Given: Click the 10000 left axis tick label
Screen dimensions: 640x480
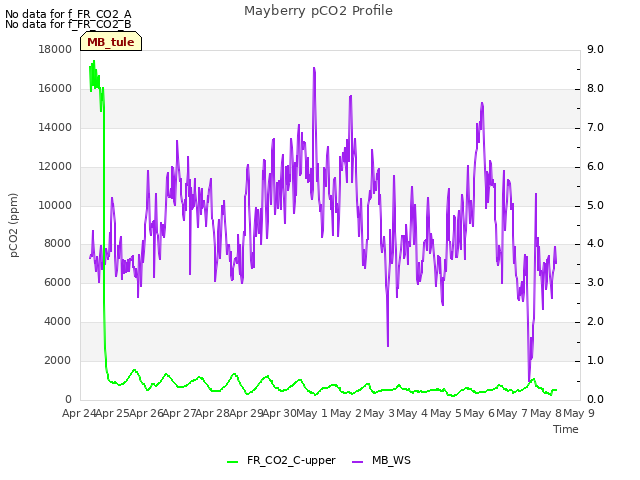Looking at the screenshot, I should coord(55,205).
